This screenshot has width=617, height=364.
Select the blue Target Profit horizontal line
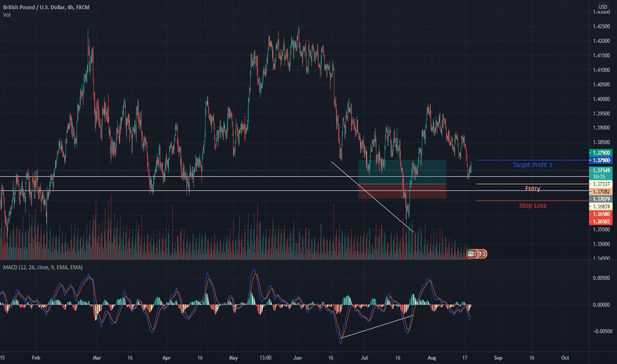coord(532,160)
